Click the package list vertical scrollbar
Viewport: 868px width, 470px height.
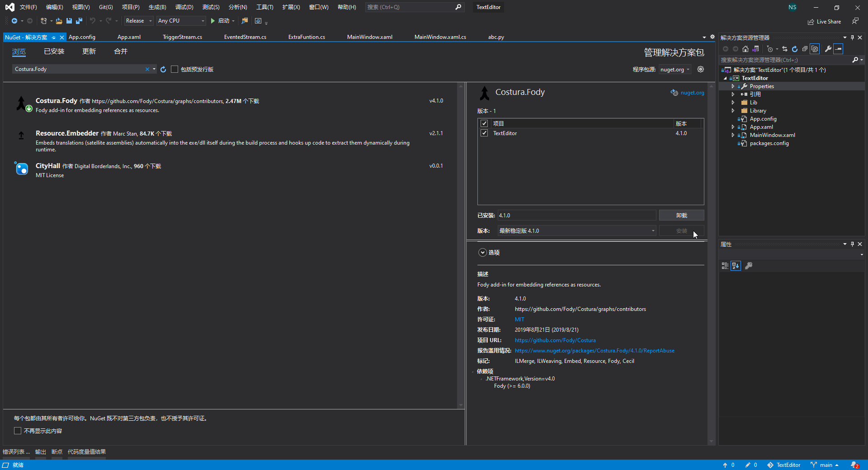[x=461, y=245]
